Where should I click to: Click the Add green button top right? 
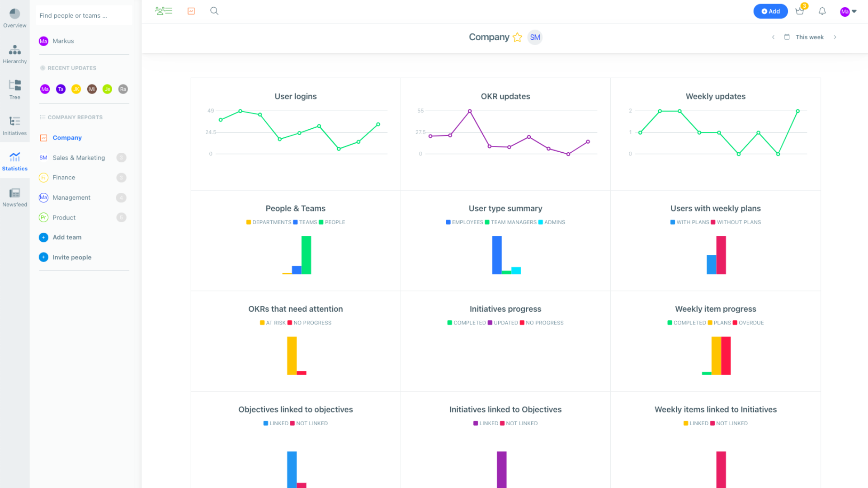click(x=769, y=11)
